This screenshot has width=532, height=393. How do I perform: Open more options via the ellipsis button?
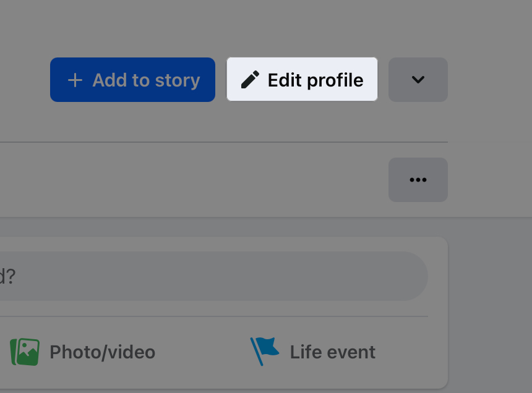tap(418, 180)
